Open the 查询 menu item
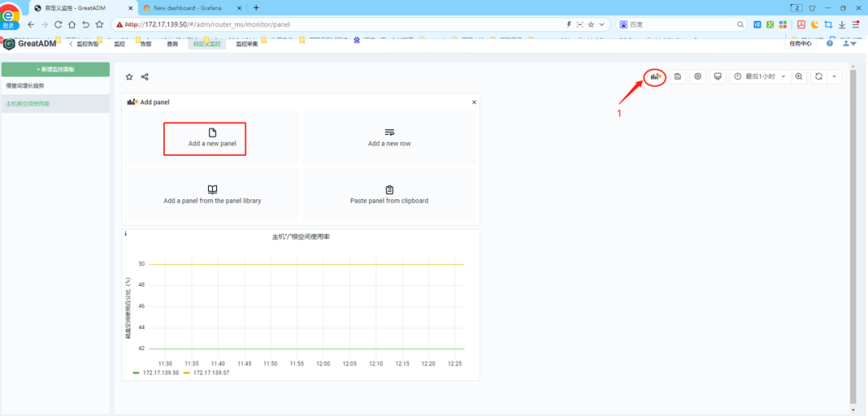 click(172, 43)
